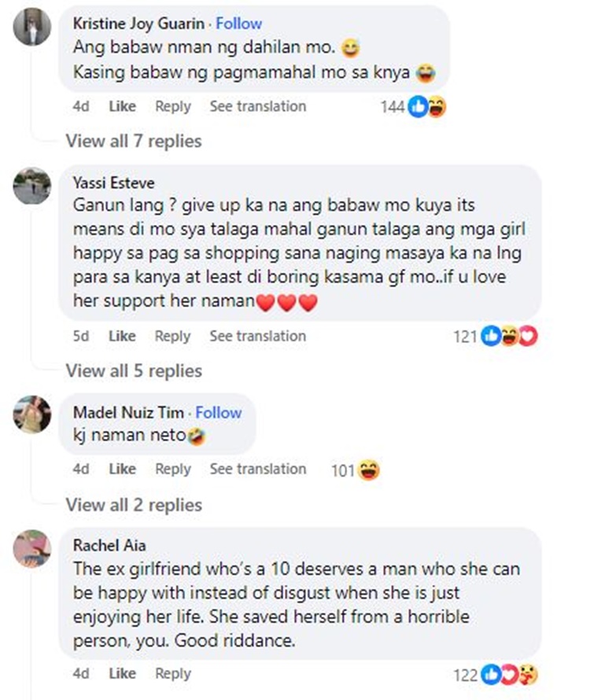590x700 pixels.
Task: Like Yassi Esteve's comment
Action: pyautogui.click(x=122, y=336)
